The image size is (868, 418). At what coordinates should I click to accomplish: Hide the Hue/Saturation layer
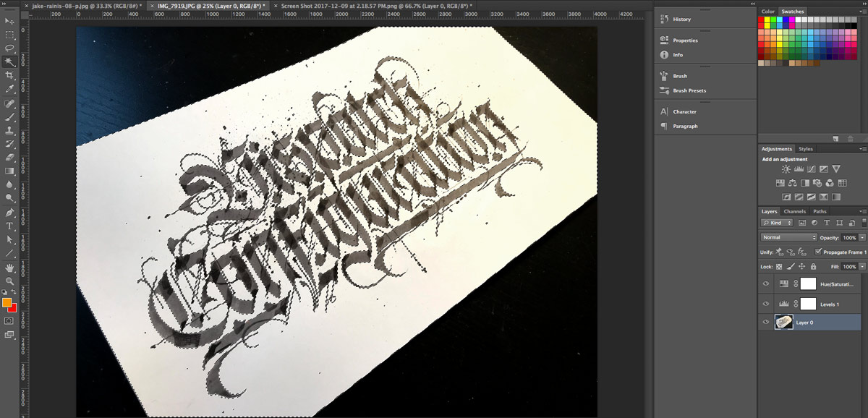coord(766,284)
